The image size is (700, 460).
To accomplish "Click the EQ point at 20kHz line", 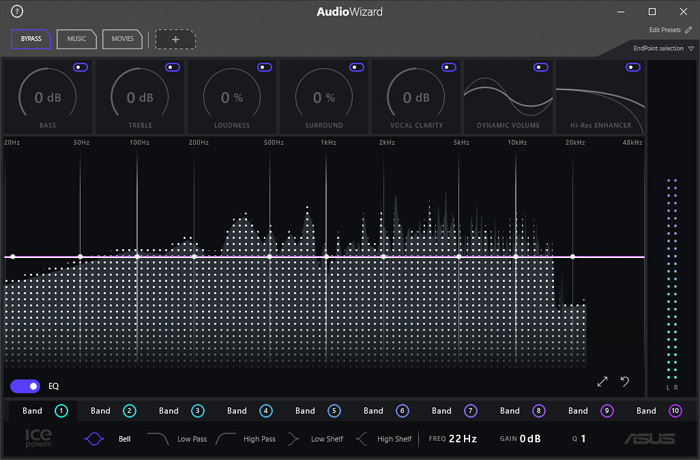I will (x=573, y=256).
